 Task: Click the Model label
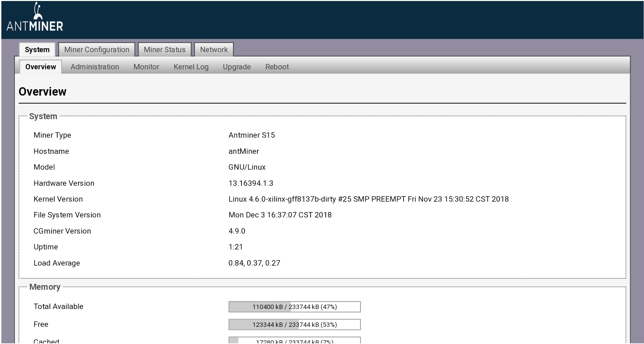click(44, 167)
